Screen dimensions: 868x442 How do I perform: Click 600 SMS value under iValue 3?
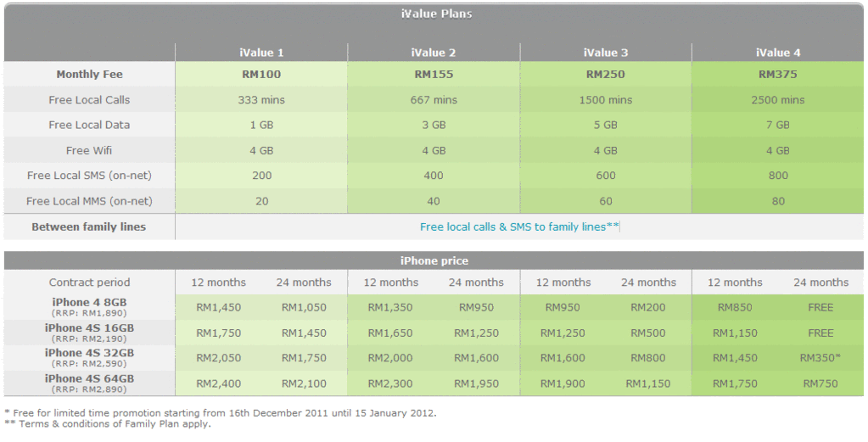point(606,176)
